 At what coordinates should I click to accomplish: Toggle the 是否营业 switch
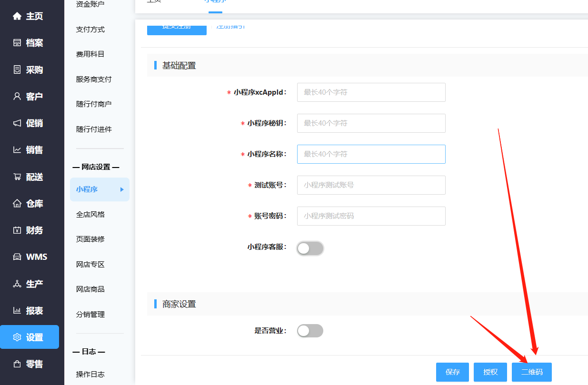click(310, 331)
